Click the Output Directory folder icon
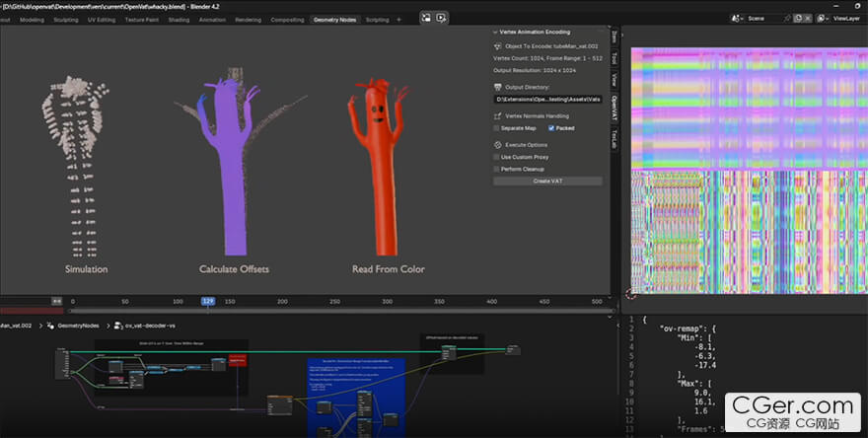Screen dimensions: 868x438 pos(497,87)
